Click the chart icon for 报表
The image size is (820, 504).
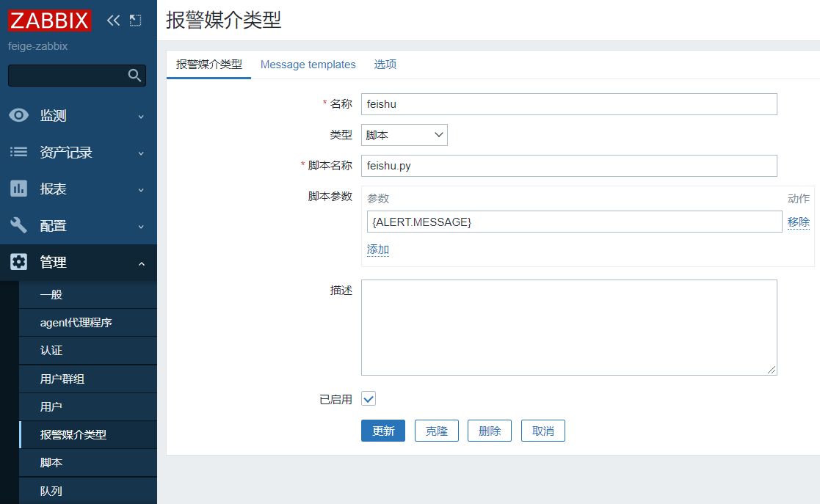[x=19, y=189]
